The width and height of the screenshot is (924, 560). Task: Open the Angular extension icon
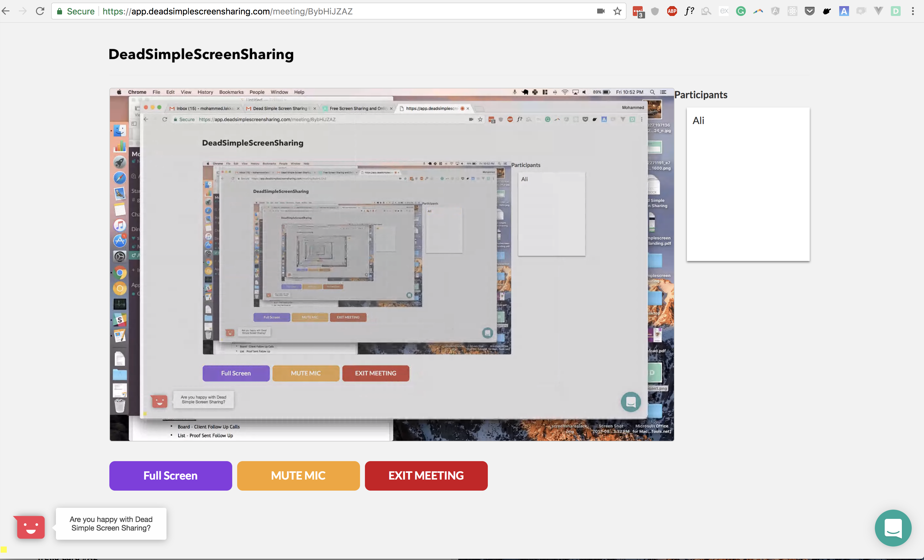coord(776,11)
